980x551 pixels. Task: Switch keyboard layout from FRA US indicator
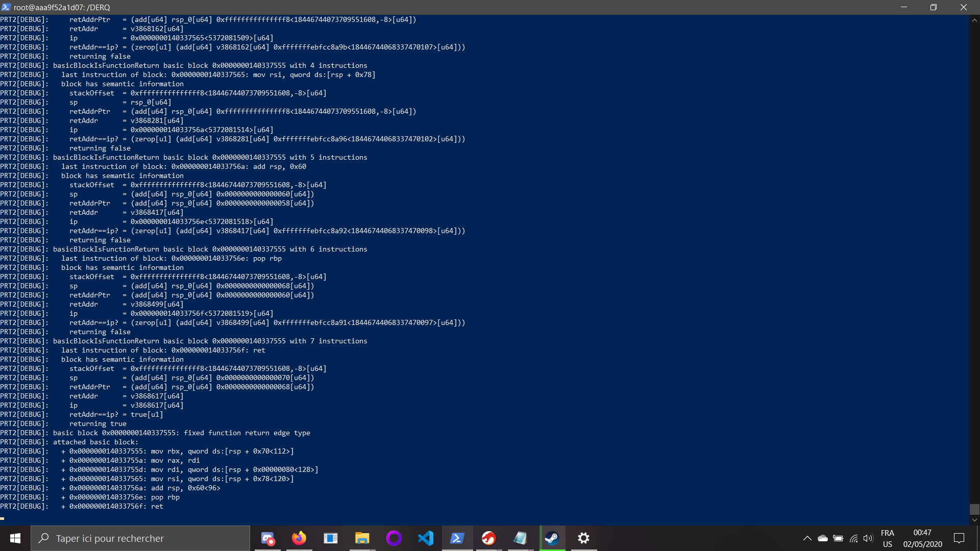888,538
